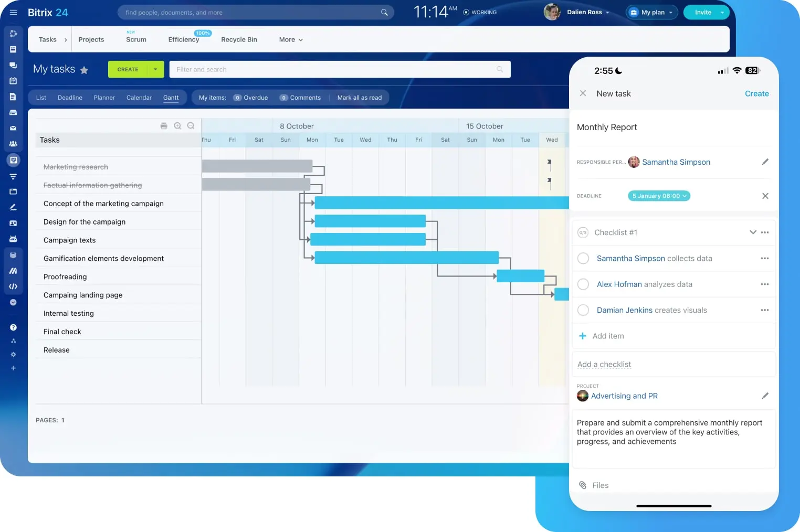
Task: Collapse Checklist #1 with its chevron
Action: (753, 232)
